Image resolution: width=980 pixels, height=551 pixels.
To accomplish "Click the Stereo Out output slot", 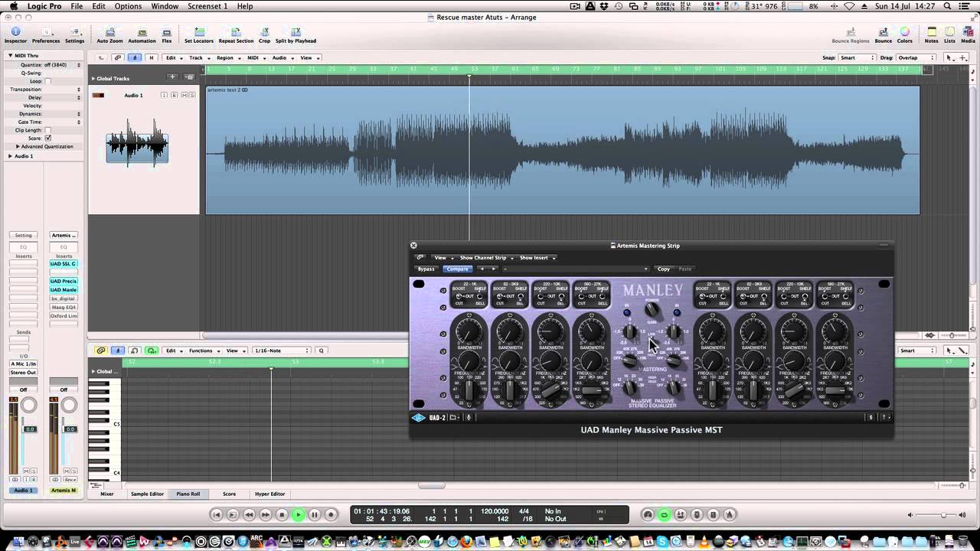I will click(23, 373).
